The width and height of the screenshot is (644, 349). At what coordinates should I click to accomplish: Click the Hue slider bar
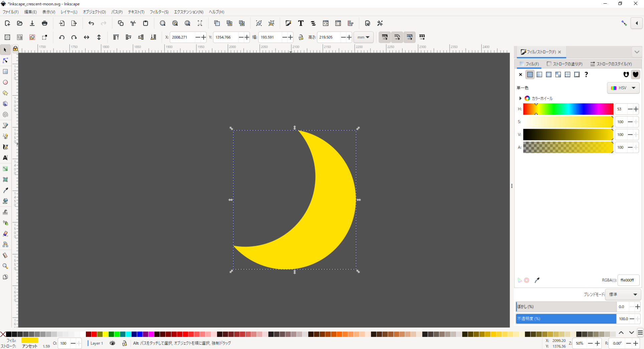(x=568, y=109)
